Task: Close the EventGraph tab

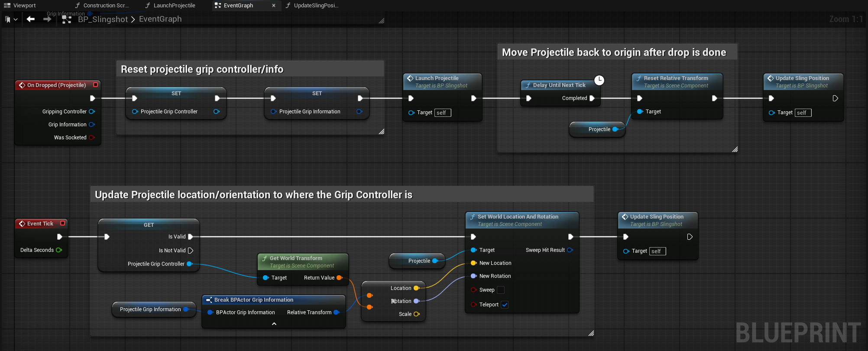Action: pyautogui.click(x=274, y=6)
